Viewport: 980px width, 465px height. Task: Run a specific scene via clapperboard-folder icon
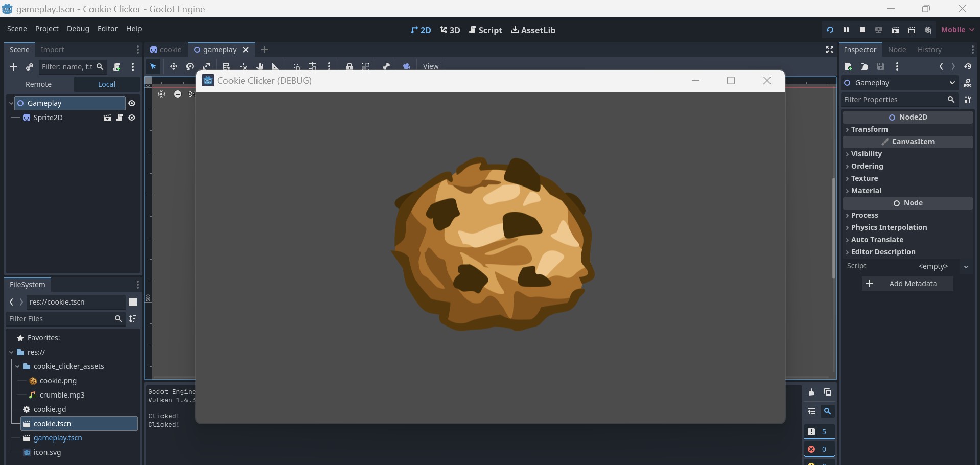tap(912, 30)
